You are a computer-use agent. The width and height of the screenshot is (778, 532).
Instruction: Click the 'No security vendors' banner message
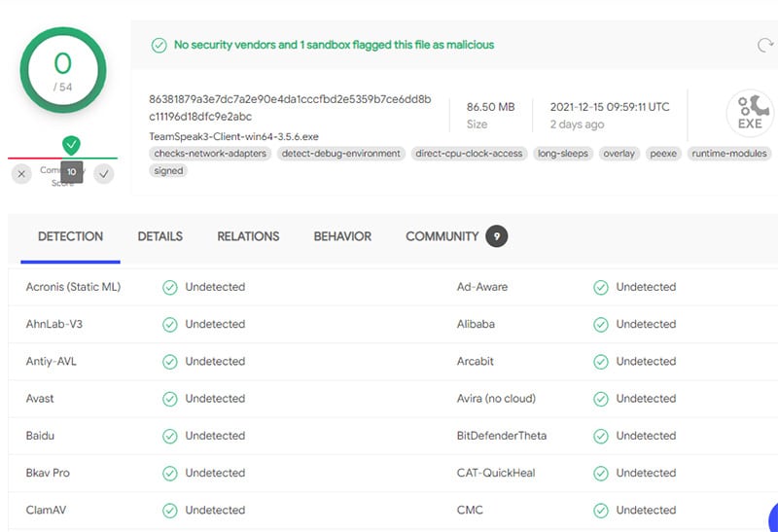pos(334,45)
